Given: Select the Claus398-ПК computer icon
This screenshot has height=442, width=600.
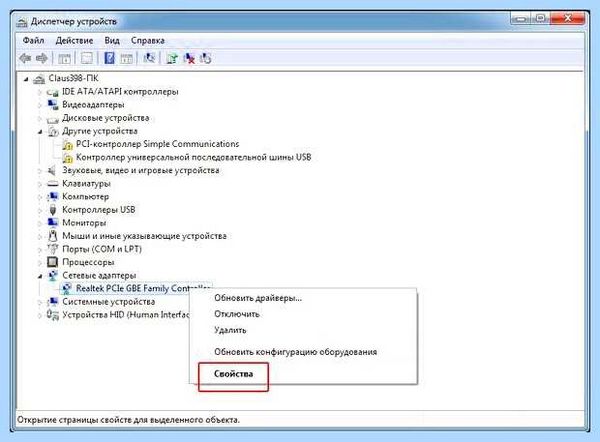Looking at the screenshot, I should point(39,78).
